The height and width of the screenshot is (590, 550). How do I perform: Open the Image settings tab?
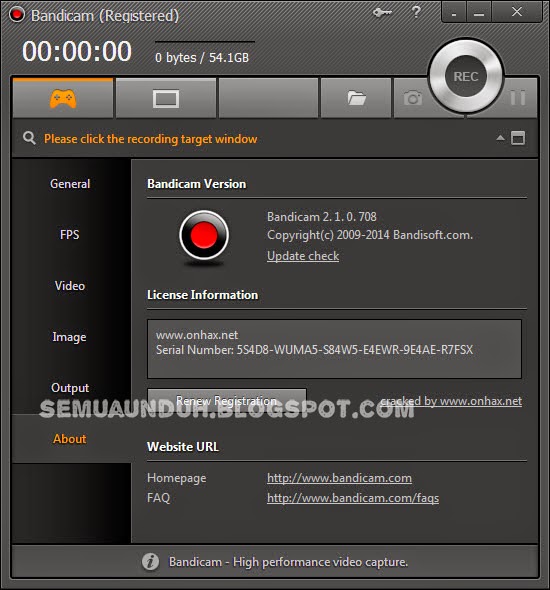tap(70, 337)
